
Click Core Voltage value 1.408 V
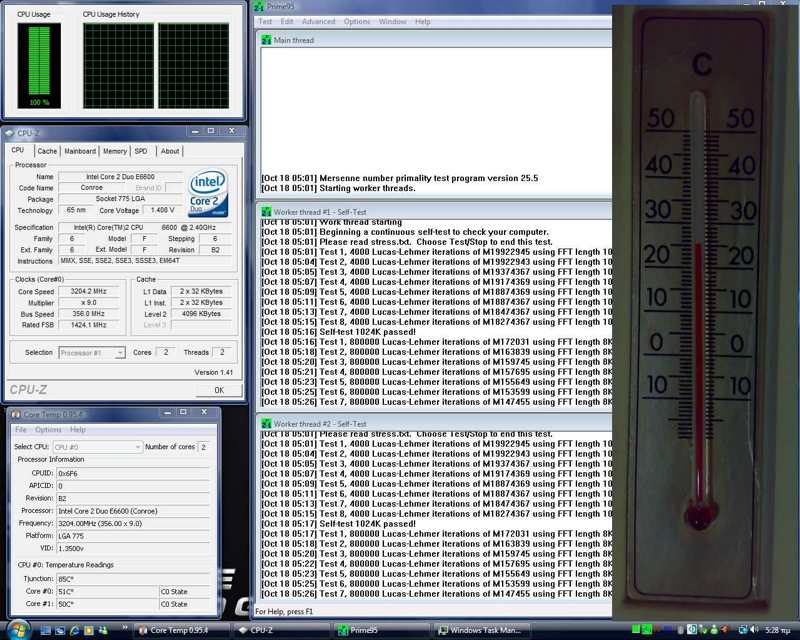click(x=163, y=210)
